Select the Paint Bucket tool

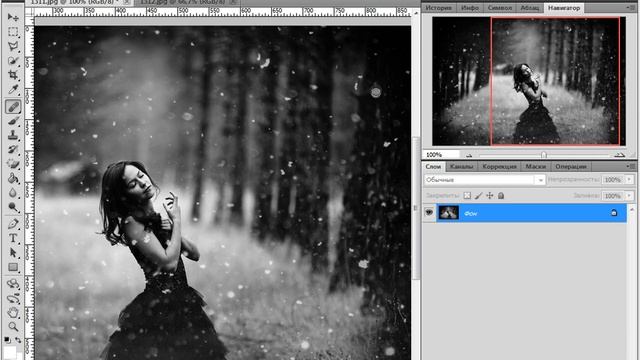13,178
